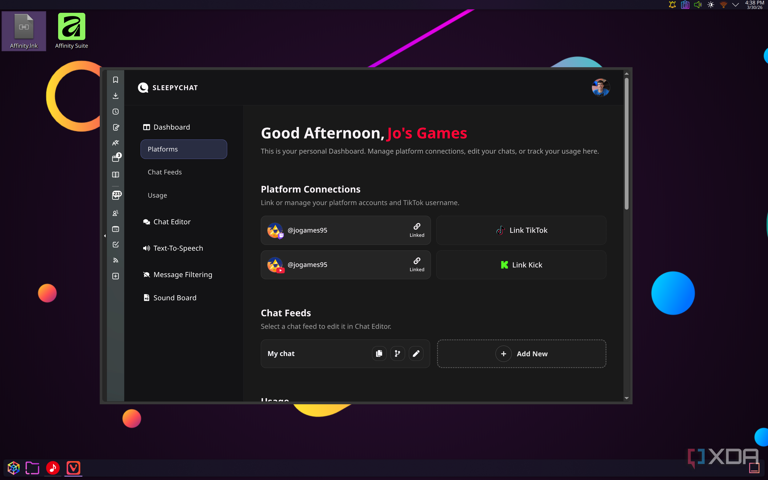
Task: Open the Reading List book icon in the sidebar
Action: (x=116, y=175)
